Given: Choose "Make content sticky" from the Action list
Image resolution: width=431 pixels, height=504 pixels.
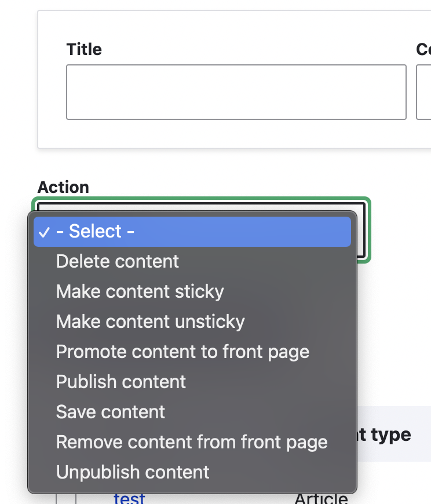Looking at the screenshot, I should click(140, 291).
